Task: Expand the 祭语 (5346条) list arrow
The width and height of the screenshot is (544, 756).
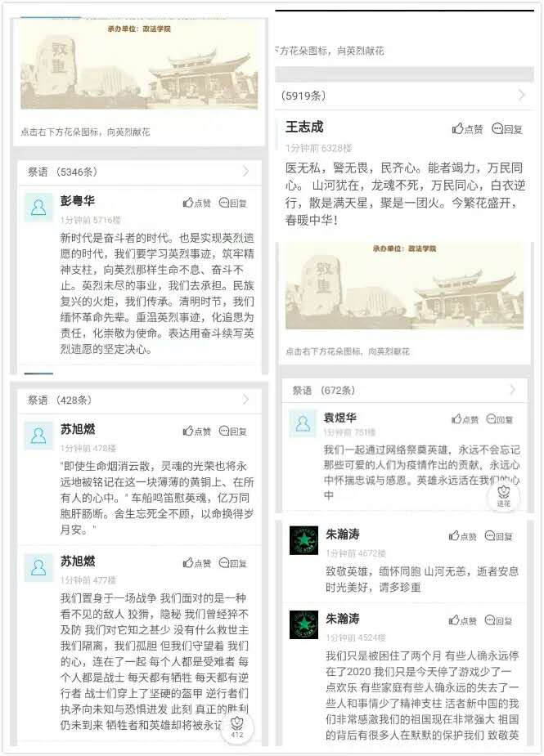Action: [246, 171]
